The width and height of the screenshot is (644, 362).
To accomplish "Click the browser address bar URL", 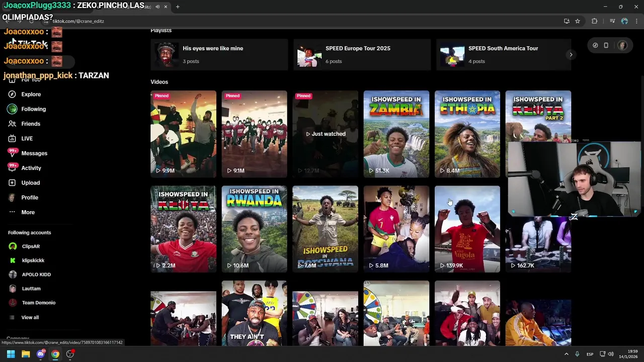I will (78, 21).
